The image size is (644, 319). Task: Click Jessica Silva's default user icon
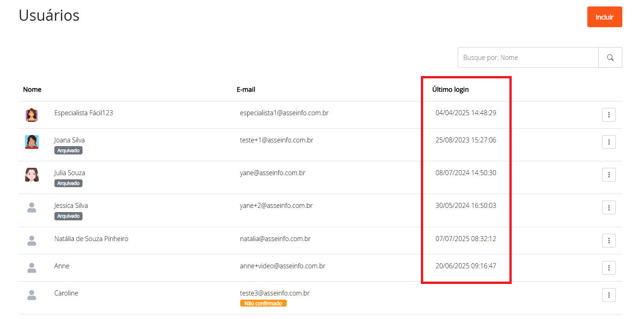pos(32,208)
